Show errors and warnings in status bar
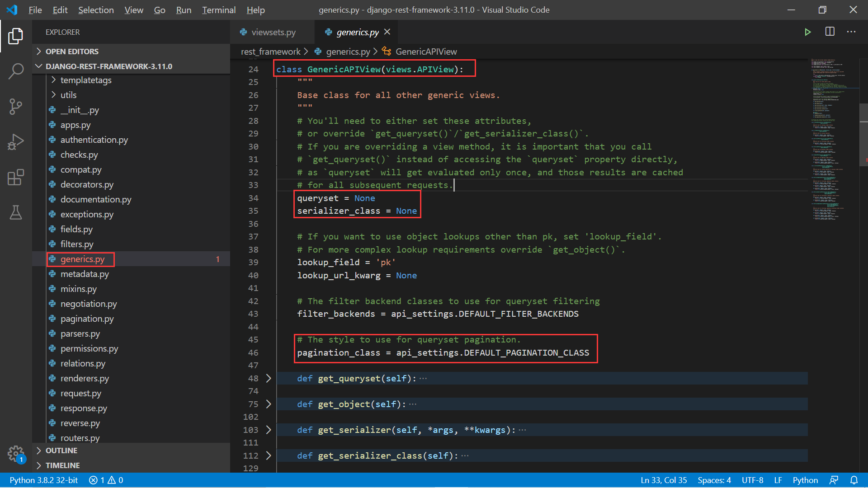 [x=106, y=480]
